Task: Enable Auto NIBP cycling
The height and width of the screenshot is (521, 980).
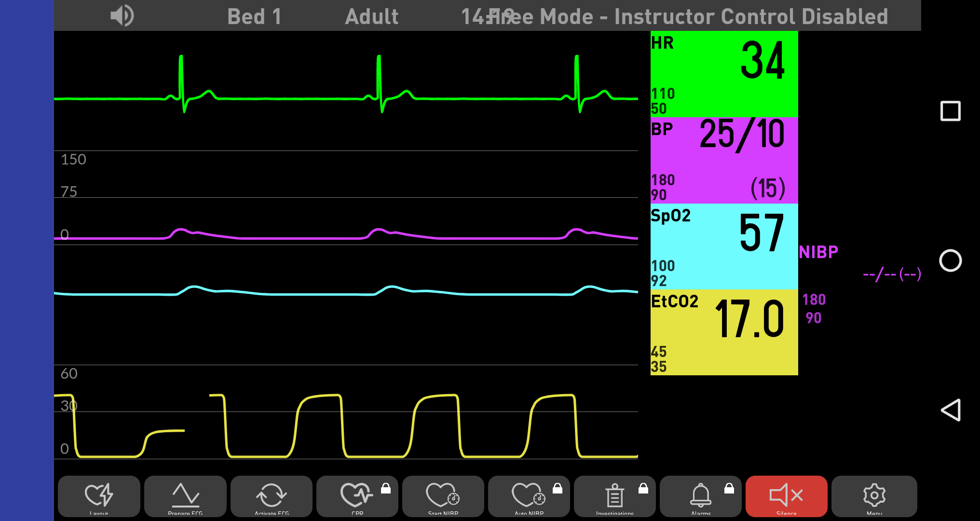Action: (529, 495)
